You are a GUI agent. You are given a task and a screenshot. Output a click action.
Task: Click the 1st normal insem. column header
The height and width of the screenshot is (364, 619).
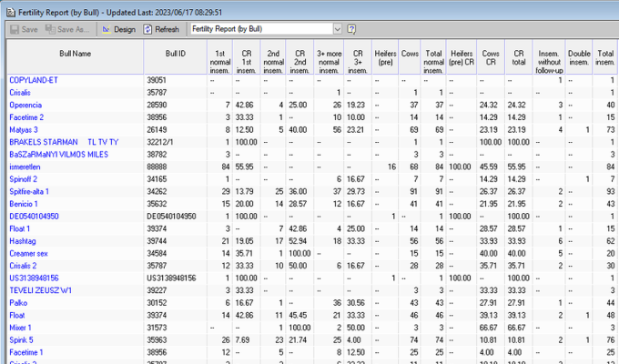pyautogui.click(x=219, y=58)
